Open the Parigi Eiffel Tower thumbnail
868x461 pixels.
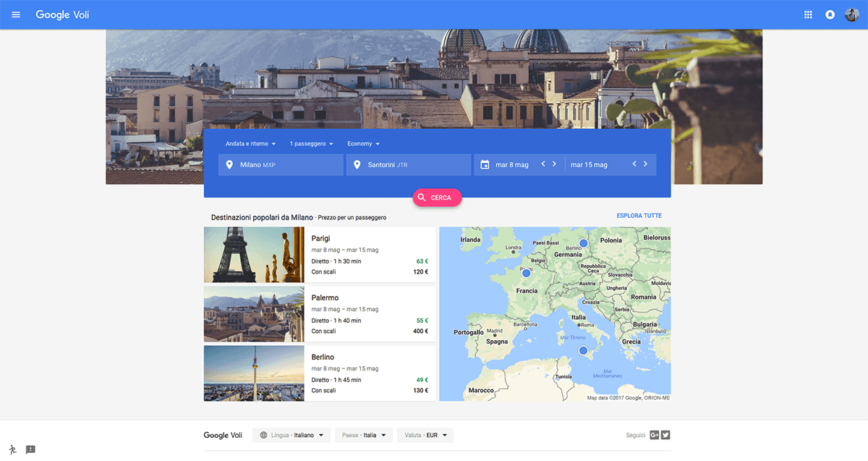pos(254,255)
